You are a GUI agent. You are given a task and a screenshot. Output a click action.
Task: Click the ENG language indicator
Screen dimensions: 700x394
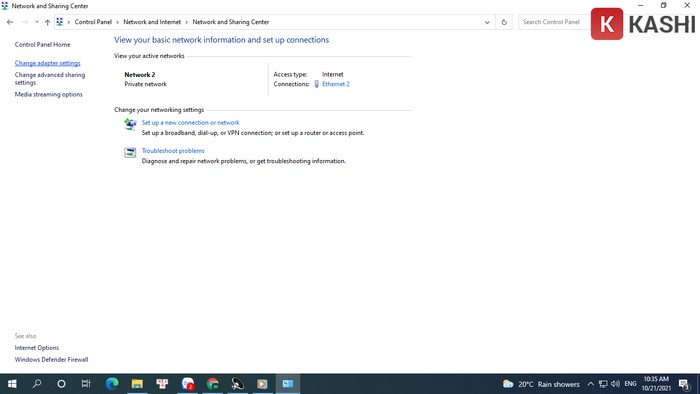[630, 384]
